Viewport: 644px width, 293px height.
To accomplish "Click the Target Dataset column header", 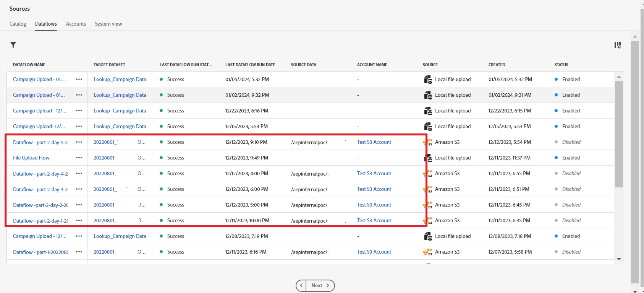I will (109, 65).
